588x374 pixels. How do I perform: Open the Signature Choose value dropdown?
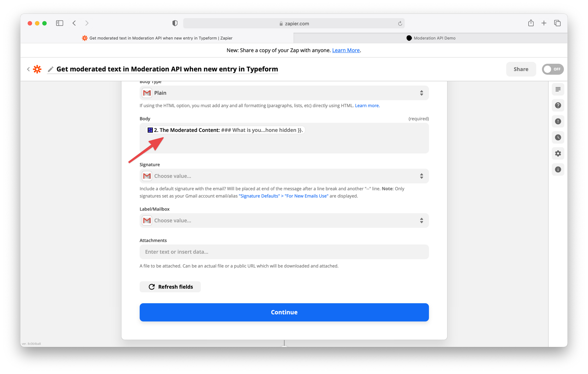point(284,176)
